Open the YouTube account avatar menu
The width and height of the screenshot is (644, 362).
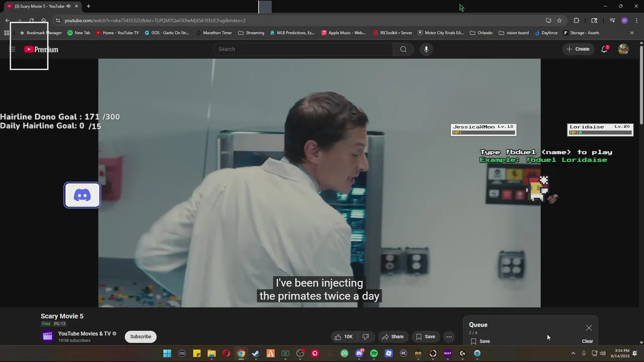click(x=623, y=49)
